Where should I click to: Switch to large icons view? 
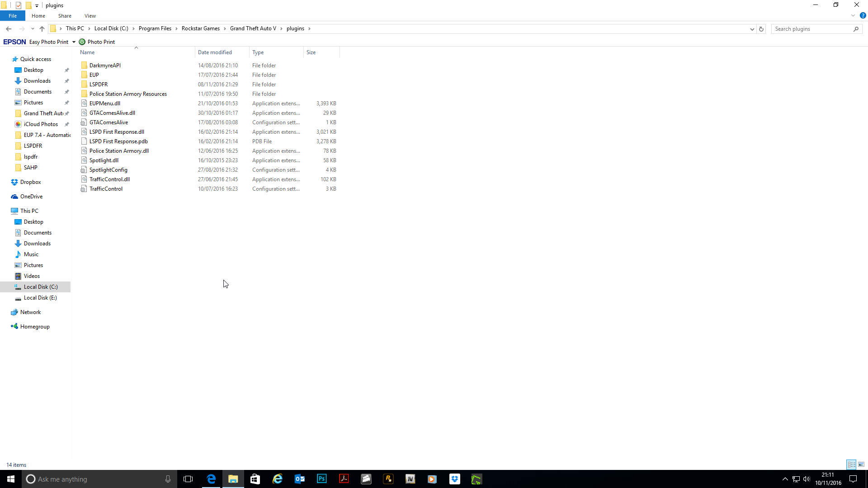click(x=861, y=465)
